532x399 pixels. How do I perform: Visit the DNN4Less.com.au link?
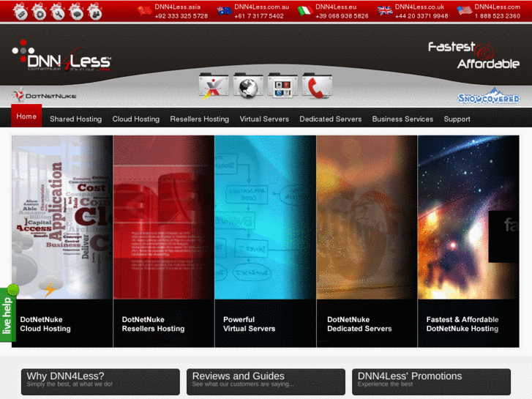pos(261,7)
